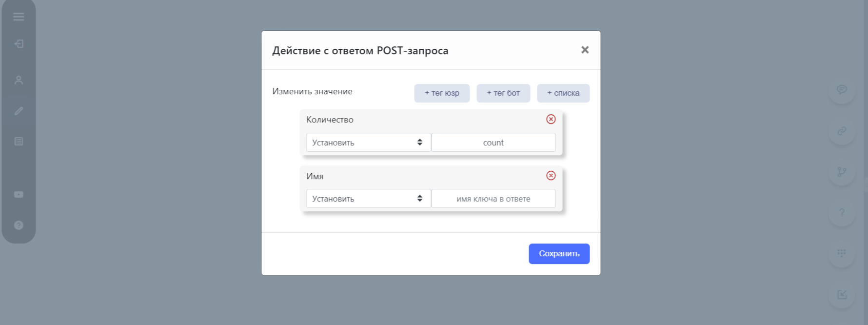The width and height of the screenshot is (868, 325).
Task: Click the branch fork icon on the right
Action: click(842, 172)
